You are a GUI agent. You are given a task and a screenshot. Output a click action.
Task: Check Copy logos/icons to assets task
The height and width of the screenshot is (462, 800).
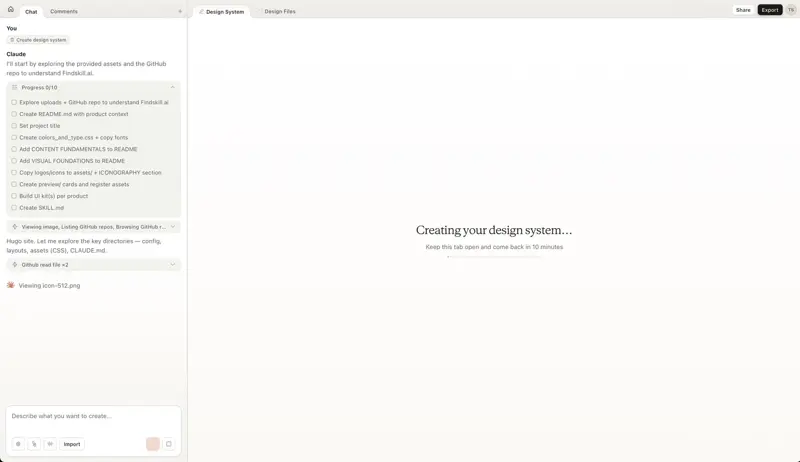click(14, 172)
